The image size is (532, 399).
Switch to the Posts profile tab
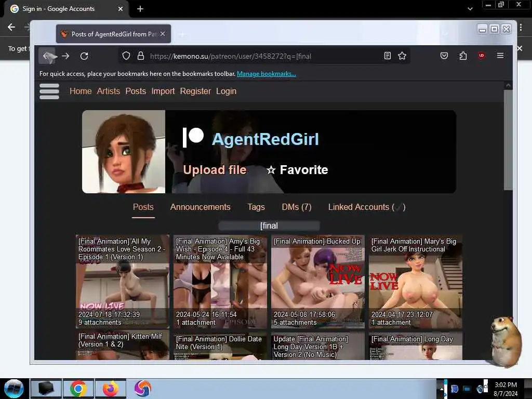(x=143, y=207)
